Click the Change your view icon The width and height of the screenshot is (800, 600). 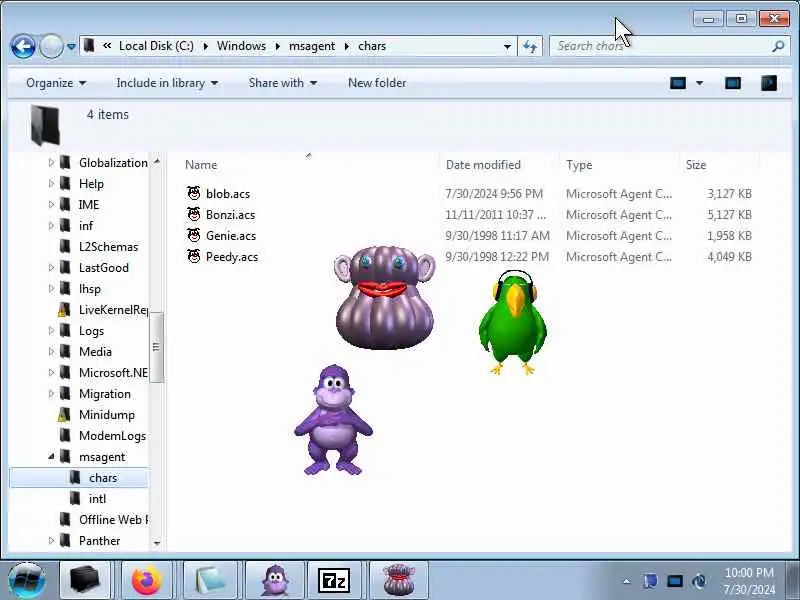point(678,83)
